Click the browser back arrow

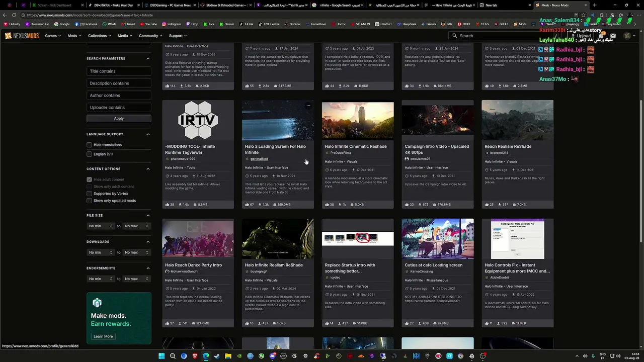(x=4, y=15)
